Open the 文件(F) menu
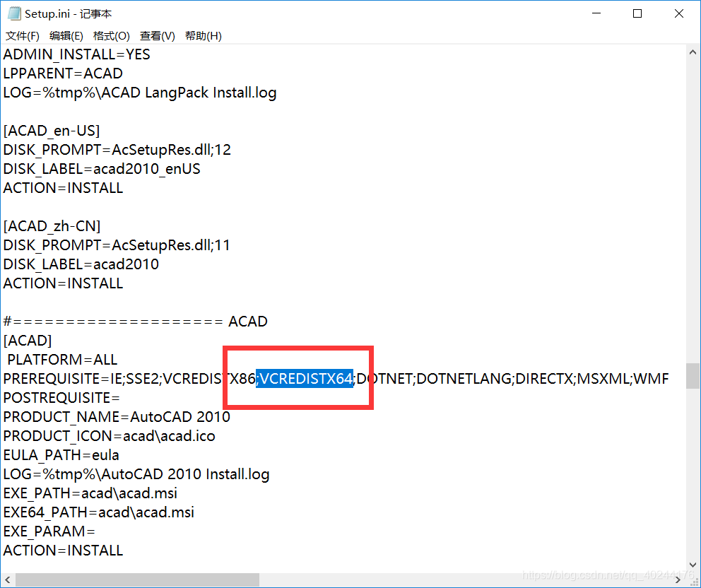The height and width of the screenshot is (588, 701). pos(23,36)
